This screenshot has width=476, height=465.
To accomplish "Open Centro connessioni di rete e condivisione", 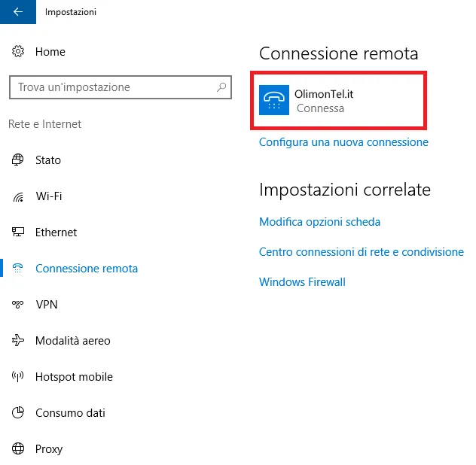I will 361,252.
